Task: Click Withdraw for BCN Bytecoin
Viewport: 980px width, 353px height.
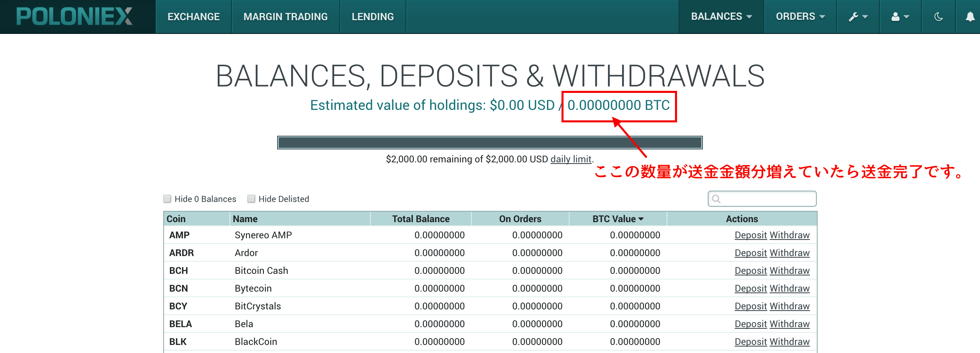Action: [x=790, y=288]
